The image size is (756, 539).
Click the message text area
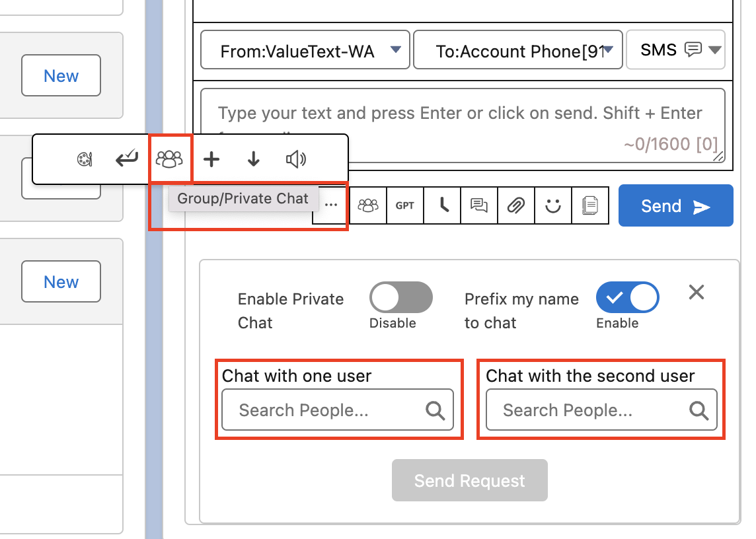[x=463, y=126]
